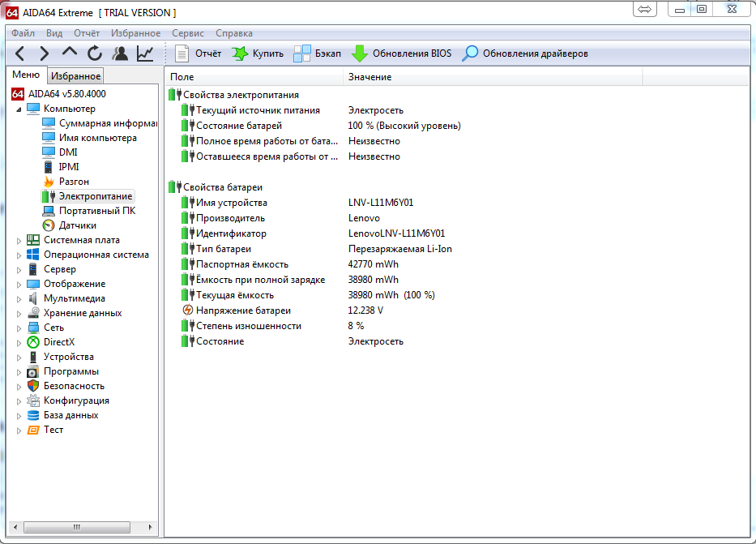This screenshot has height=544, width=756.
Task: Switch to the Избранное tab
Action: 75,76
